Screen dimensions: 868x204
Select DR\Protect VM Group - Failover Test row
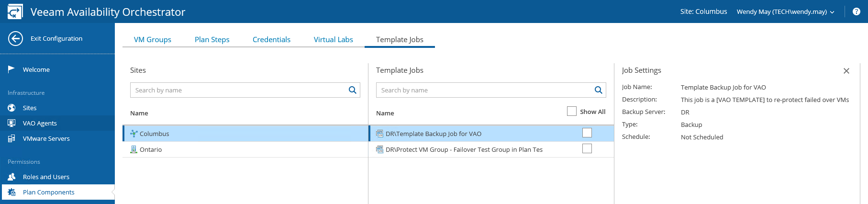point(491,149)
